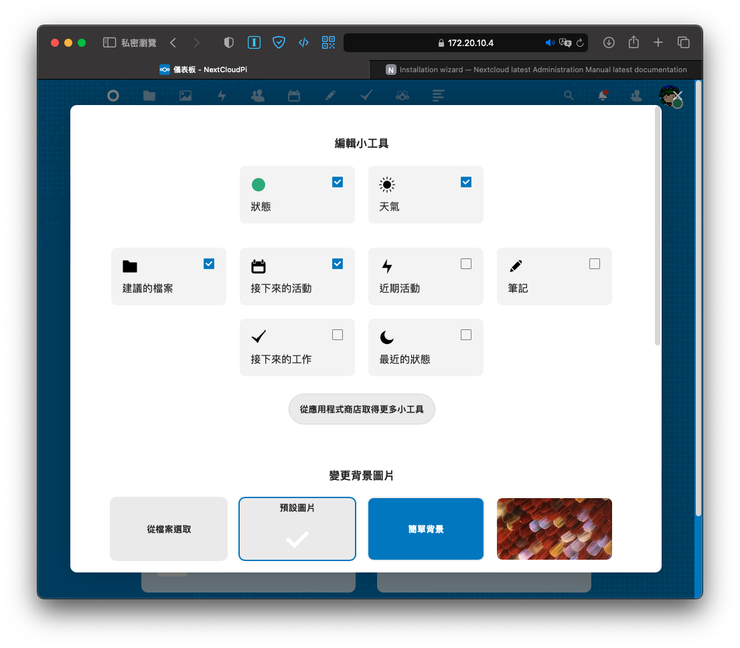Click the green 狀態 circle icon
The width and height of the screenshot is (740, 648).
click(x=258, y=185)
